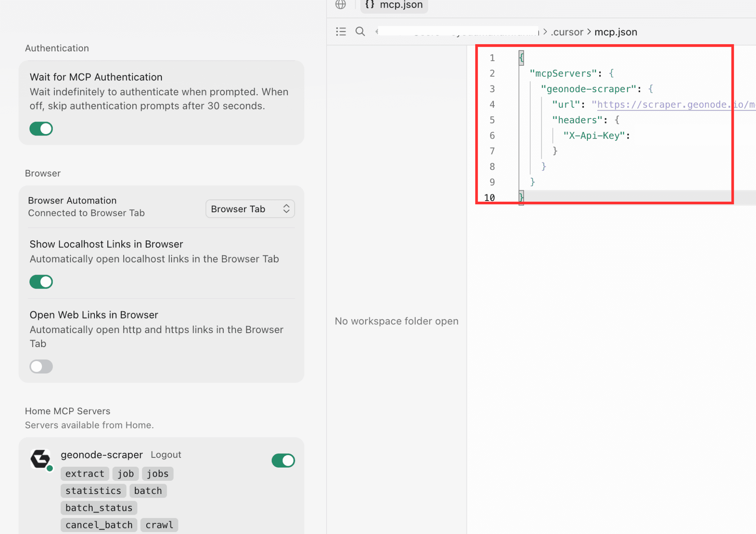Select the mcp.json editor tab
The image size is (756, 534).
[x=394, y=5]
